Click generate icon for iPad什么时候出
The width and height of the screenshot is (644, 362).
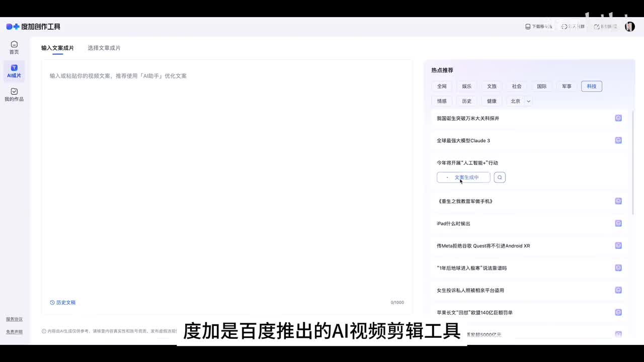pos(618,223)
